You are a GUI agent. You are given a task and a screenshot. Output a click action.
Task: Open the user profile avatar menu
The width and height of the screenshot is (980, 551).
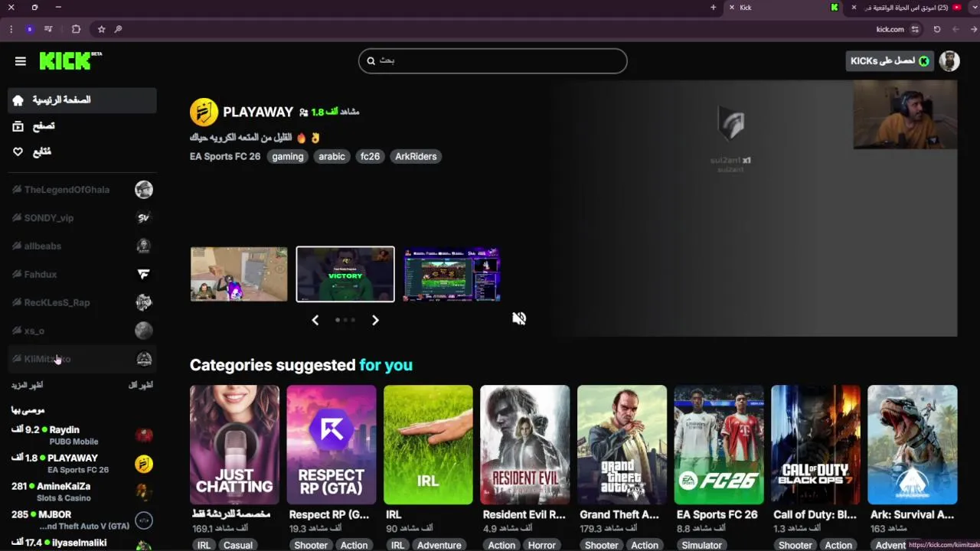click(949, 61)
